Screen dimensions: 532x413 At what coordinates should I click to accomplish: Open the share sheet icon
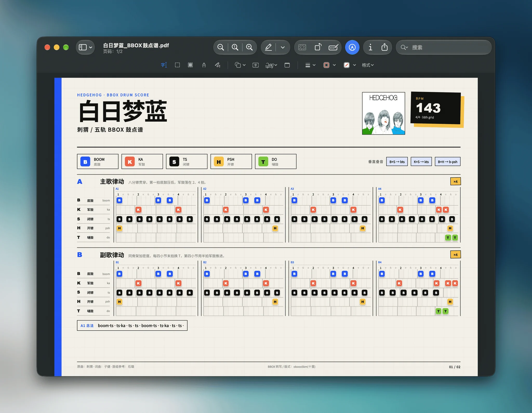point(384,47)
